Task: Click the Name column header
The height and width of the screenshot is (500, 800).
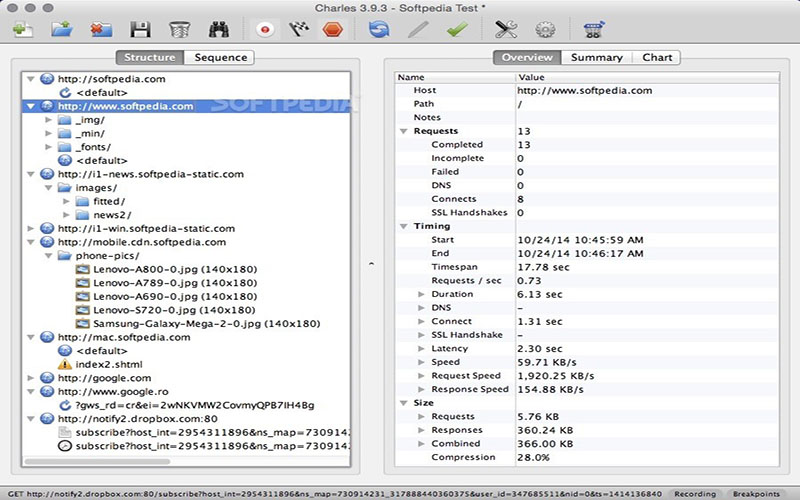Action: (455, 78)
